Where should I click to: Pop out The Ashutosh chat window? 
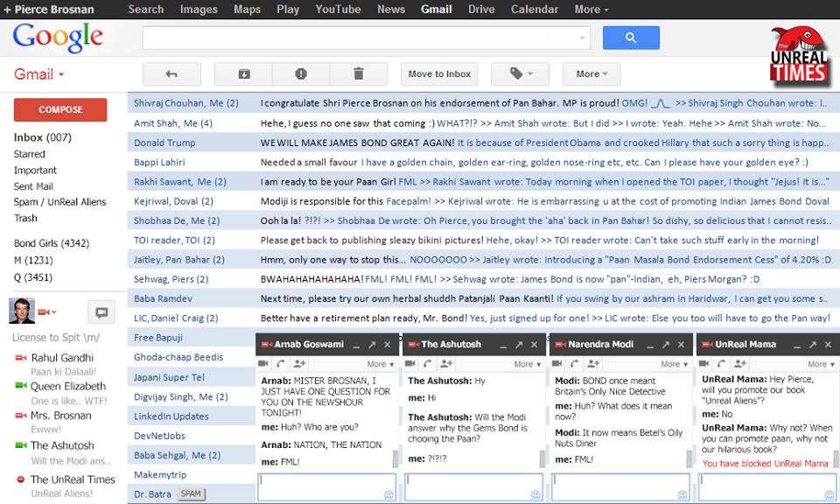519,345
